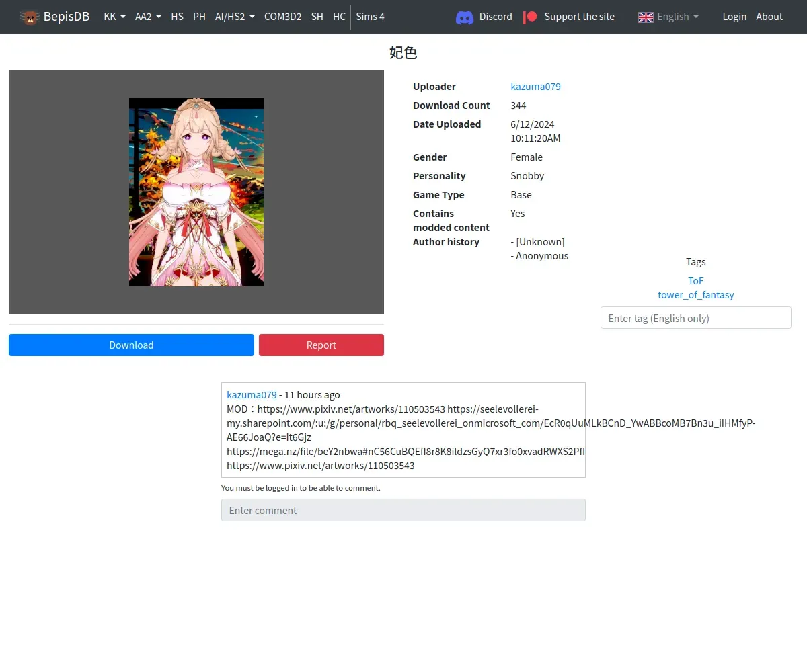807x672 pixels.
Task: Click the character card preview image
Action: point(196,192)
